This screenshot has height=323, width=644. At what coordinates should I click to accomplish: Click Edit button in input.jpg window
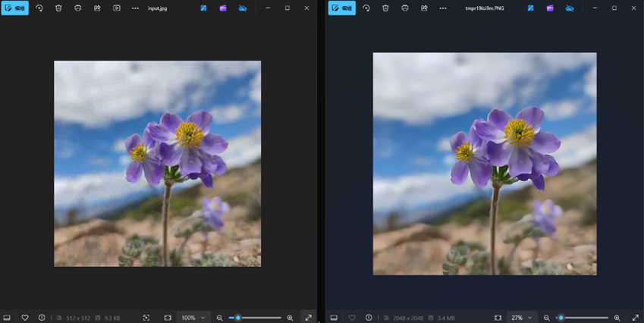pos(14,8)
